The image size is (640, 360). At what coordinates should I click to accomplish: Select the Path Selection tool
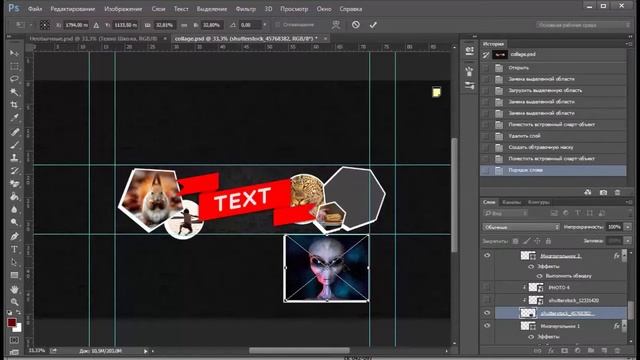[x=14, y=262]
